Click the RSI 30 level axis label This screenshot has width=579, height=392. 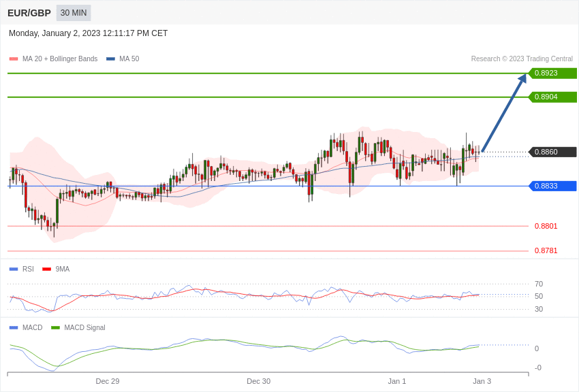click(x=539, y=310)
